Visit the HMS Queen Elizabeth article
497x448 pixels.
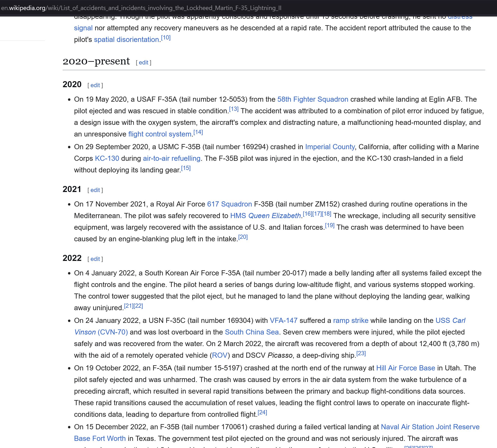tap(265, 216)
